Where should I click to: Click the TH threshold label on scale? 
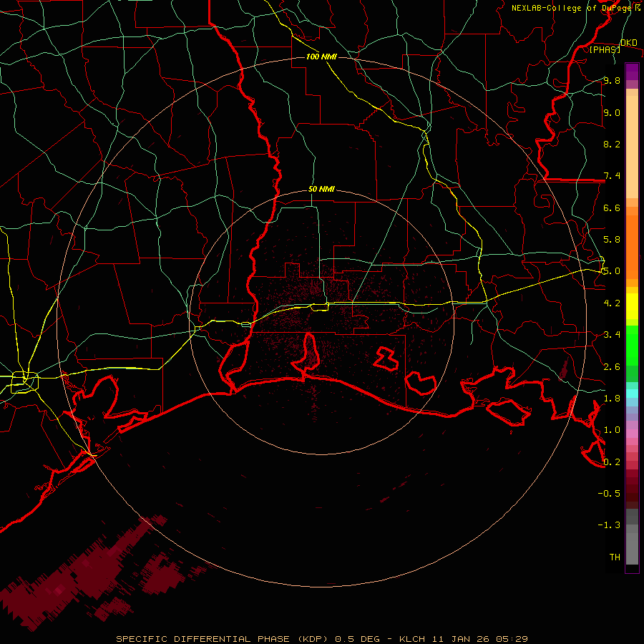pos(615,557)
